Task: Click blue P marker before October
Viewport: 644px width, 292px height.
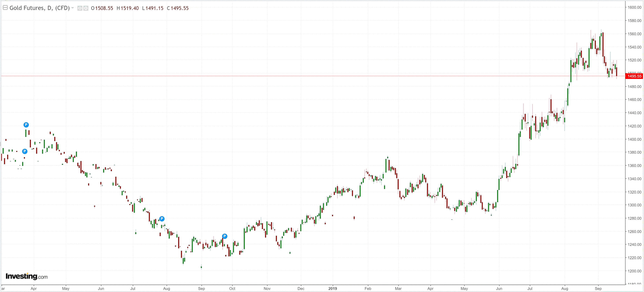Action: (x=225, y=236)
